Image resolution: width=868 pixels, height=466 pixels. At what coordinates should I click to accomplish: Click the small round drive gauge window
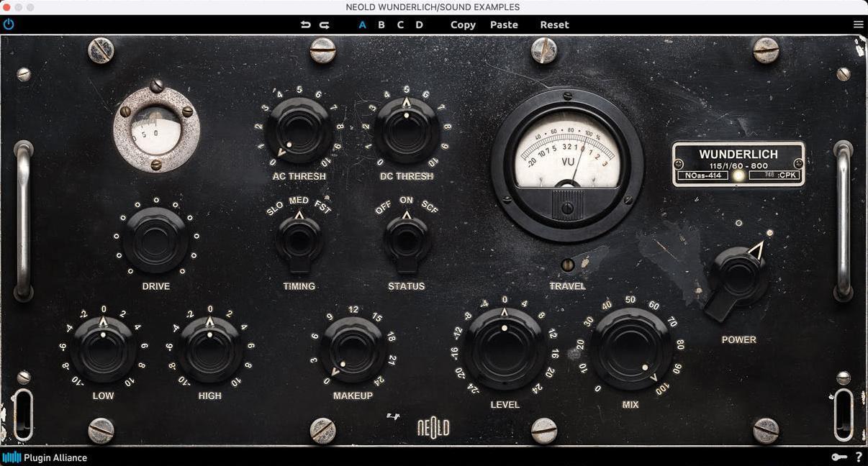point(156,129)
